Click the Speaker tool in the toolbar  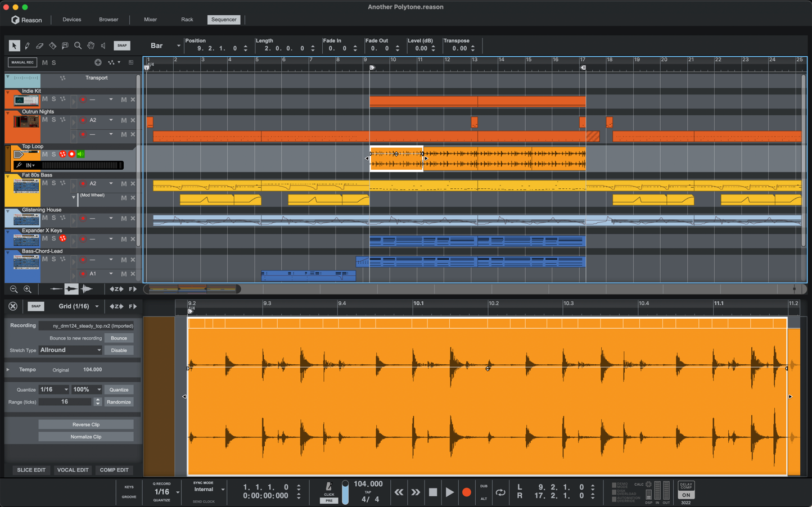coord(103,46)
